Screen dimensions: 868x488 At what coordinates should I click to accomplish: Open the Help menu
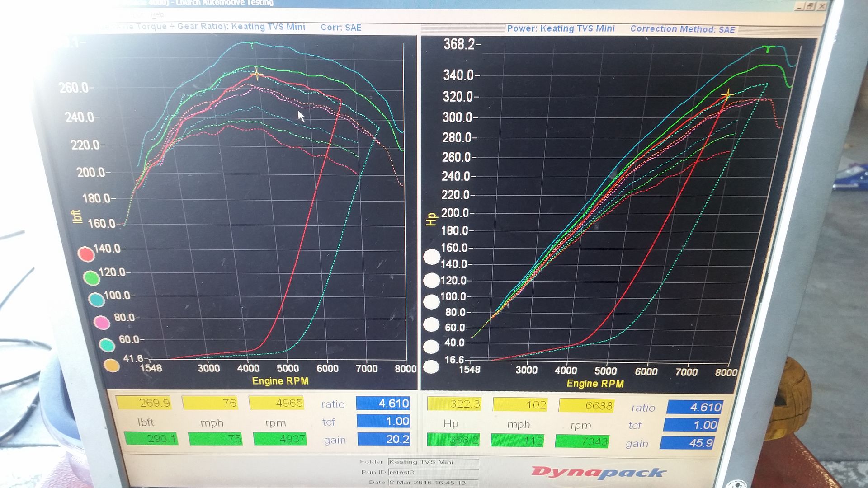(x=157, y=15)
